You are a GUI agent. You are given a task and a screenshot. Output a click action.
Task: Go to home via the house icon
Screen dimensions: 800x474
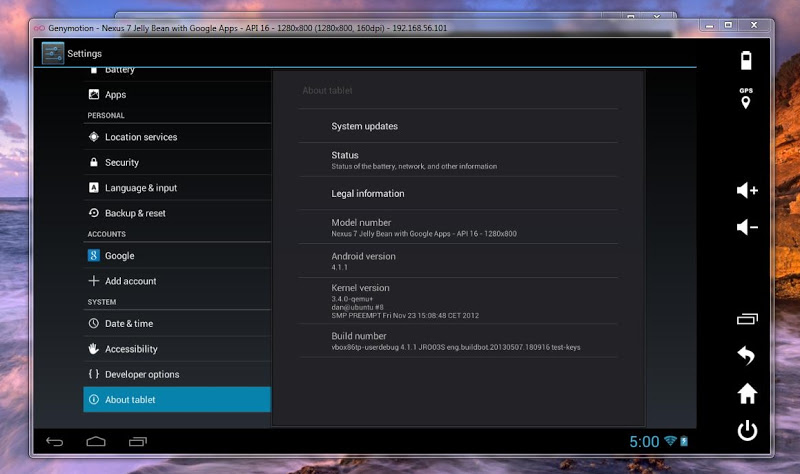[747, 393]
